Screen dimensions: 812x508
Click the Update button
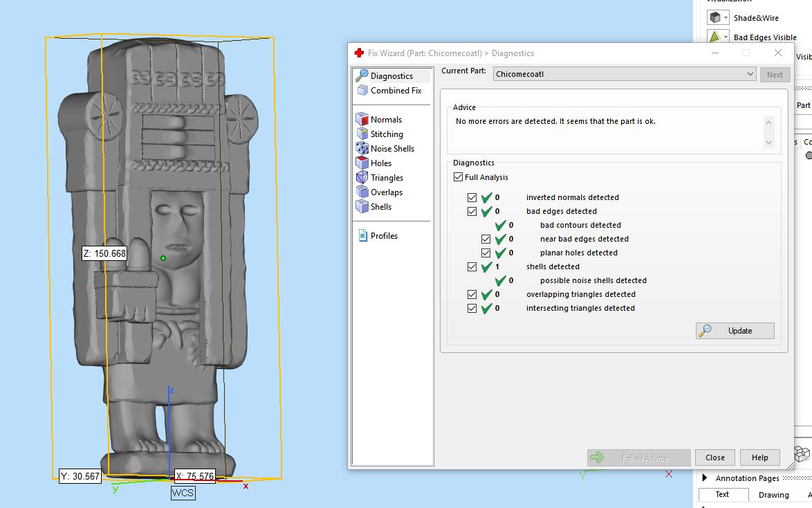point(735,331)
